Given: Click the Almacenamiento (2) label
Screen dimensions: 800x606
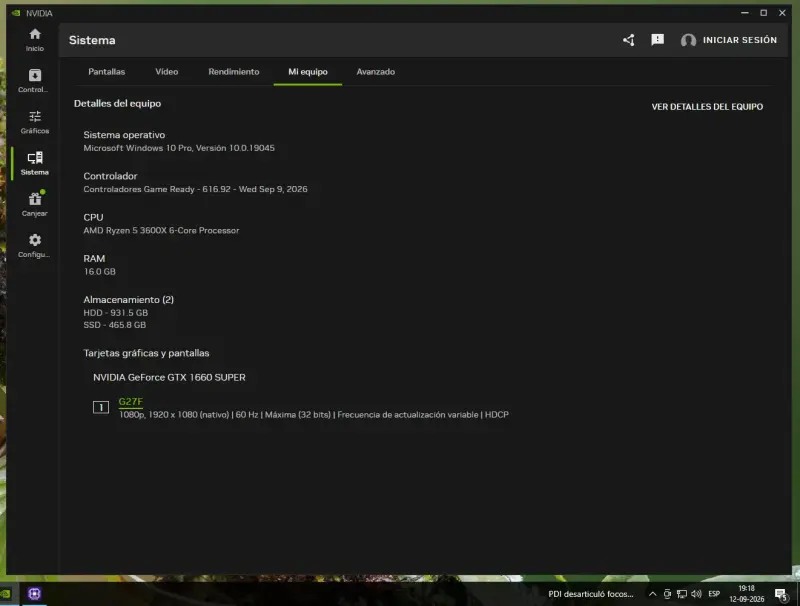Looking at the screenshot, I should (129, 300).
